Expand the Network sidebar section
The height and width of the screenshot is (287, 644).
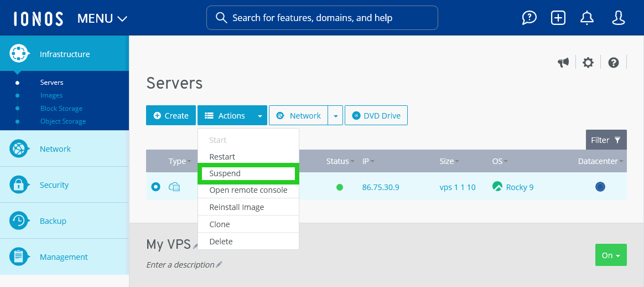coord(65,149)
